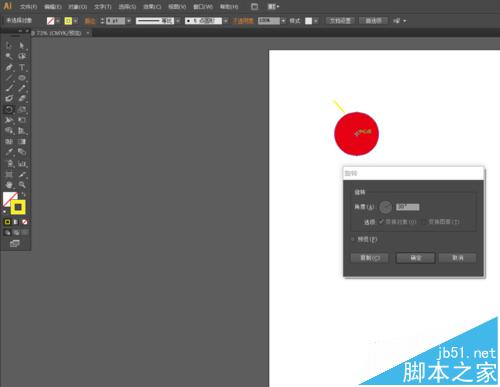Expand the fill color dropdown in control bar
This screenshot has height=387, width=500.
pyautogui.click(x=58, y=21)
